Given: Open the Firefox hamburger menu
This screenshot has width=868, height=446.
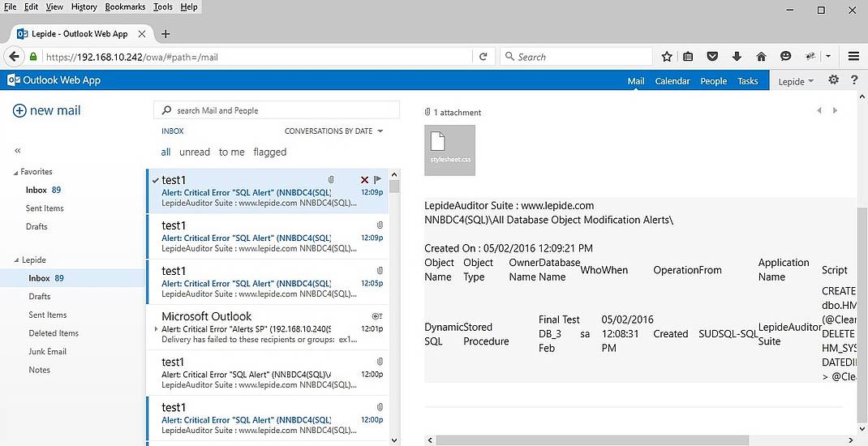Looking at the screenshot, I should [x=853, y=57].
